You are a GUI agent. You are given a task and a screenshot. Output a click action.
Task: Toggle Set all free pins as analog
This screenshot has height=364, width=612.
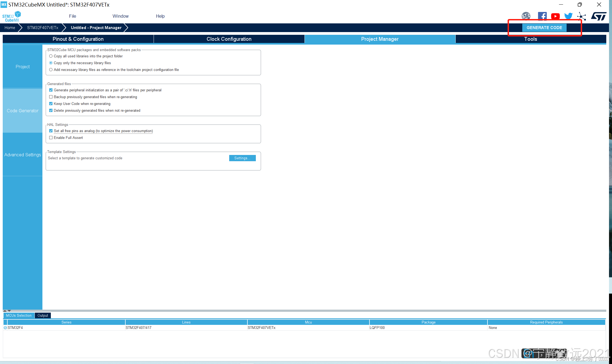coord(51,131)
